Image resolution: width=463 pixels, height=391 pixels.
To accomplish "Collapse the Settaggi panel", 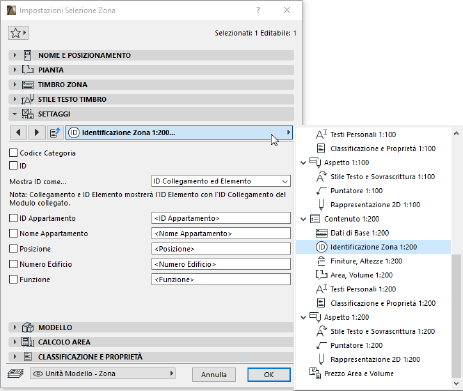I will (15, 114).
